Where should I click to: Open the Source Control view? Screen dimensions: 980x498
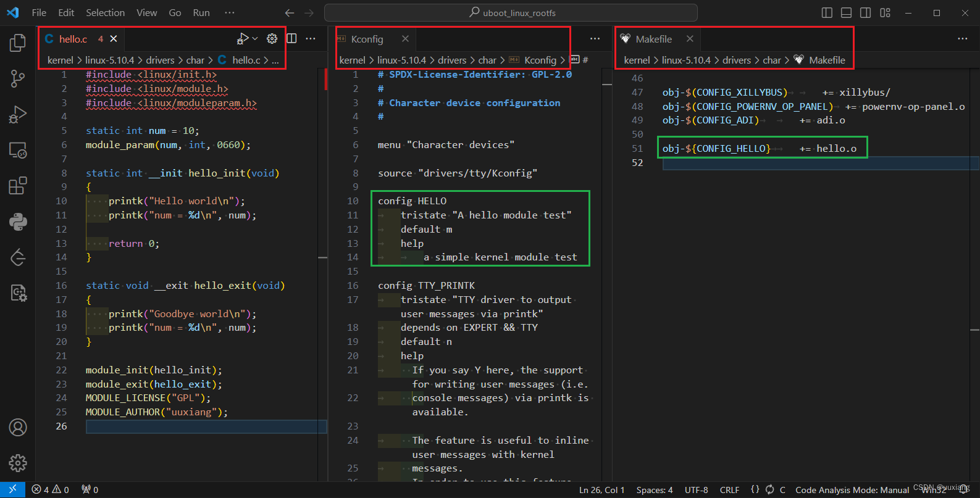point(18,78)
